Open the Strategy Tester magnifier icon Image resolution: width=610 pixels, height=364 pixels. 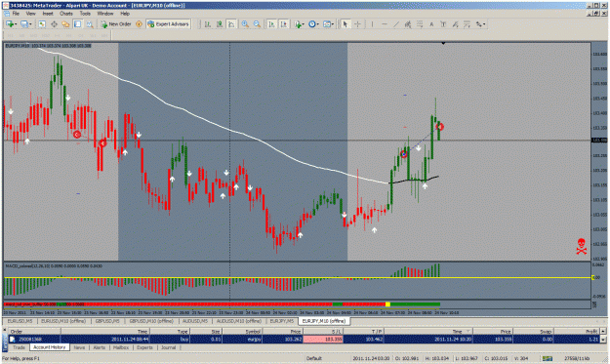(90, 24)
